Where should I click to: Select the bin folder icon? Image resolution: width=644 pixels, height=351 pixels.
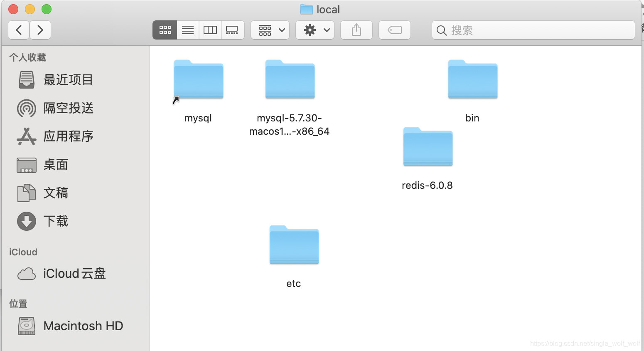[473, 79]
